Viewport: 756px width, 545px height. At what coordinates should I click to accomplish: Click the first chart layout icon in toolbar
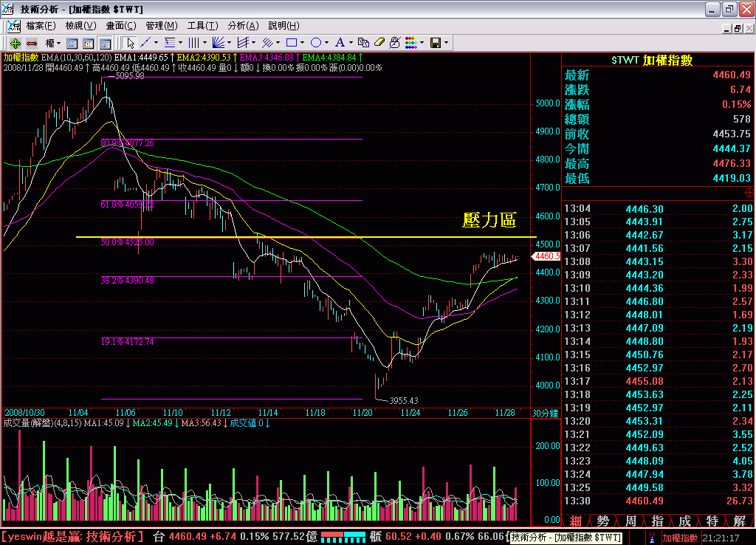click(x=72, y=44)
